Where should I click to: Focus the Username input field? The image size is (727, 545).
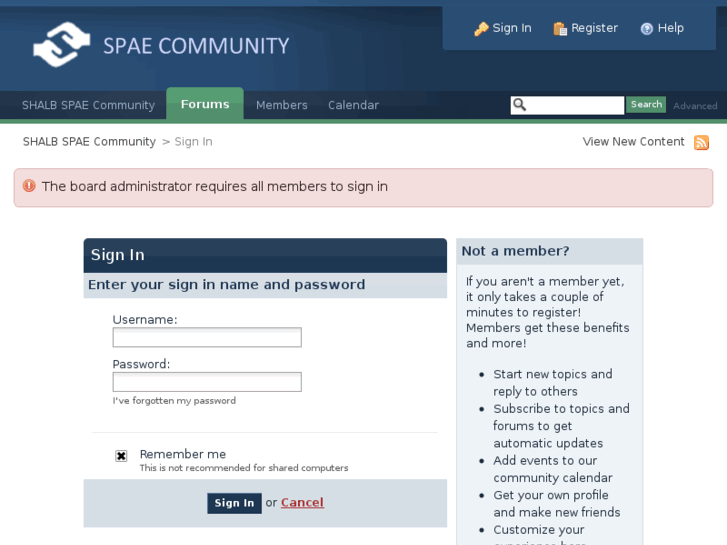coord(207,338)
